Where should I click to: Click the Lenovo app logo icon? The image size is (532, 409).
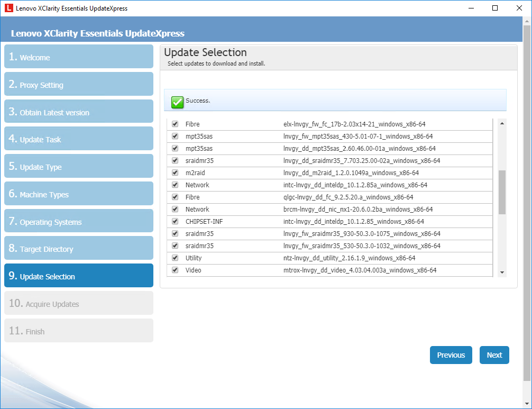[8, 8]
